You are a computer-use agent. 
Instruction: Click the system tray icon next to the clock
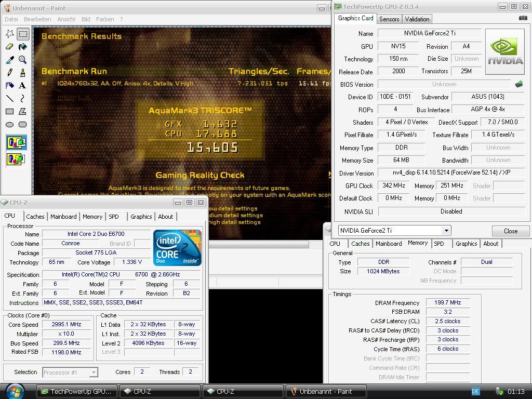click(x=499, y=391)
